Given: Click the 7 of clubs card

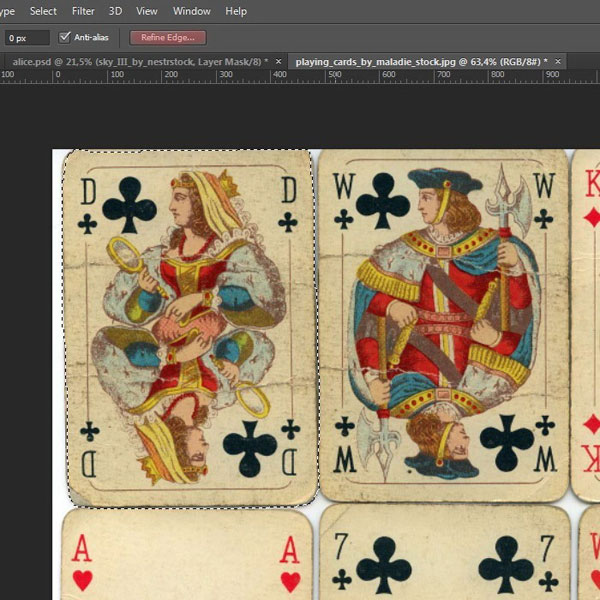Looking at the screenshot, I should click(445, 552).
